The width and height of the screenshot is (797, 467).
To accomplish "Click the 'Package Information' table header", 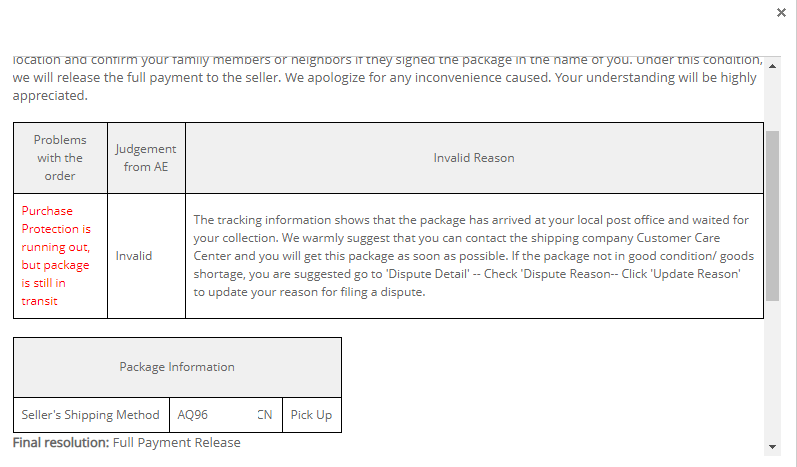I will (177, 367).
